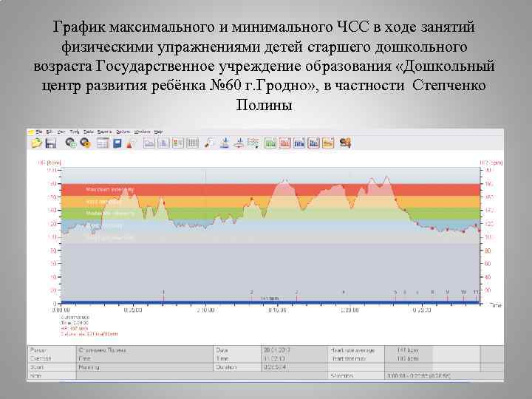Open the Edit menu
Viewport: 532px width, 399px height.
(x=49, y=132)
